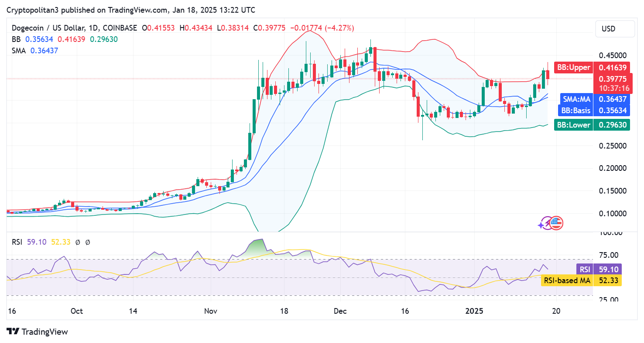
Task: Click the 0.45000 level on price scale
Action: click(611, 55)
